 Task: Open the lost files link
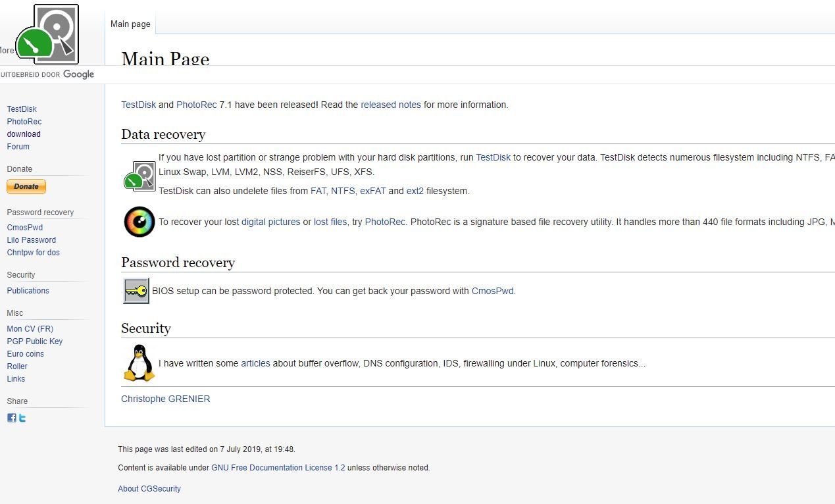pyautogui.click(x=330, y=222)
